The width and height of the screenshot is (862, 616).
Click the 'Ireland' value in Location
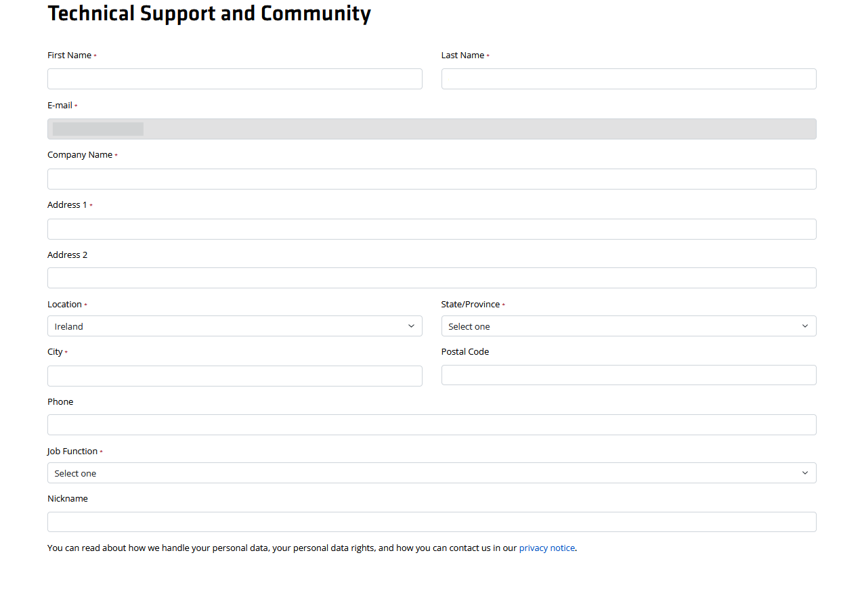click(68, 326)
